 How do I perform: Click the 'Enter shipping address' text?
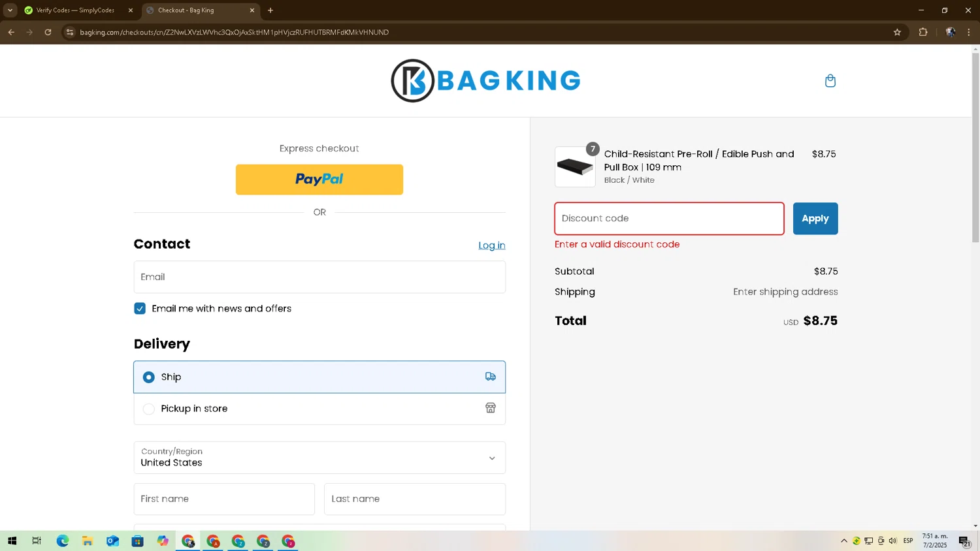click(x=785, y=292)
